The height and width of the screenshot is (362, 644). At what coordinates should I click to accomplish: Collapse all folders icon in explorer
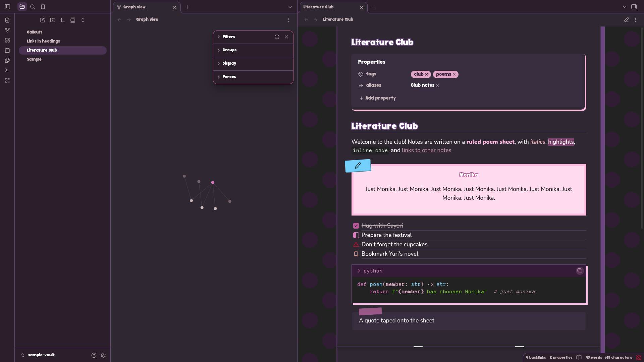coord(83,20)
